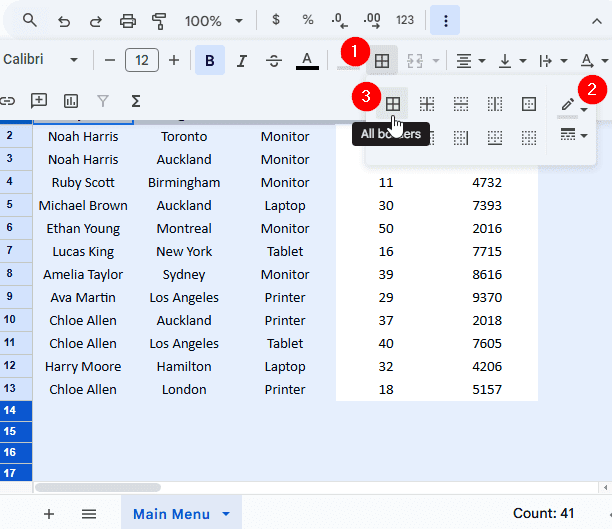Open the text color picker

[x=307, y=61]
